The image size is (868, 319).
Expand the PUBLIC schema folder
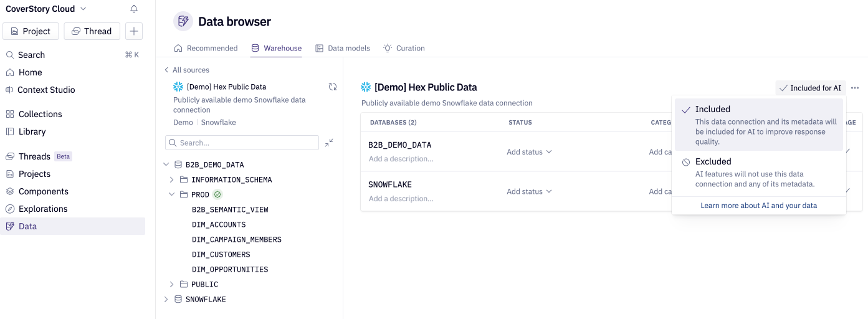click(x=172, y=284)
